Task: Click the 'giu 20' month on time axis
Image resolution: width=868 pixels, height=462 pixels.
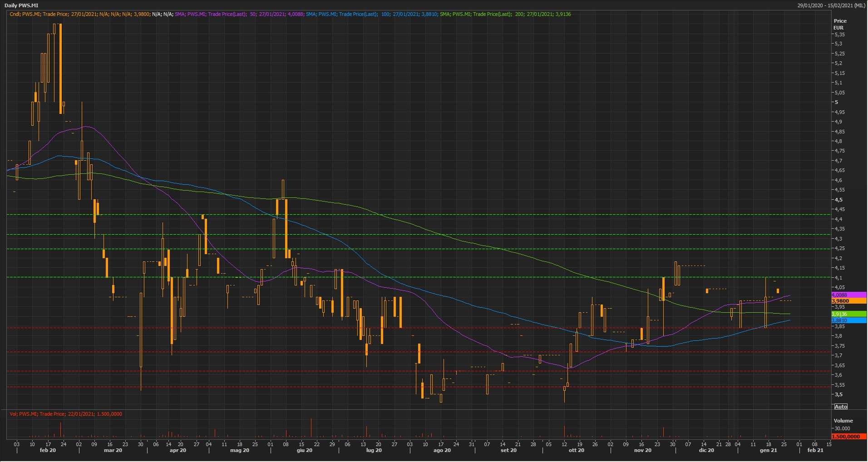Action: point(304,451)
